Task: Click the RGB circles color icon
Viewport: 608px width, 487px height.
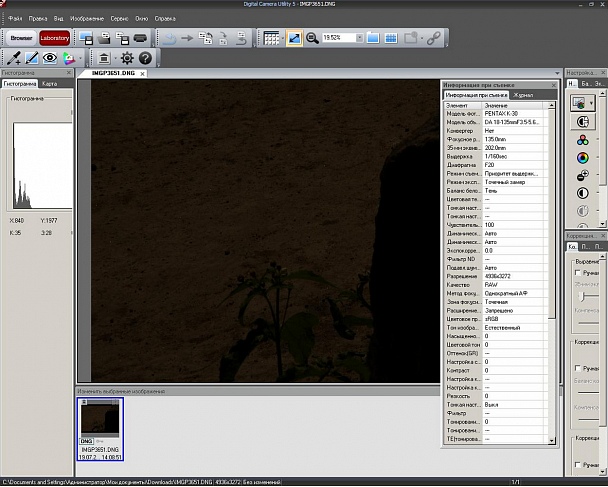Action: coord(582,140)
